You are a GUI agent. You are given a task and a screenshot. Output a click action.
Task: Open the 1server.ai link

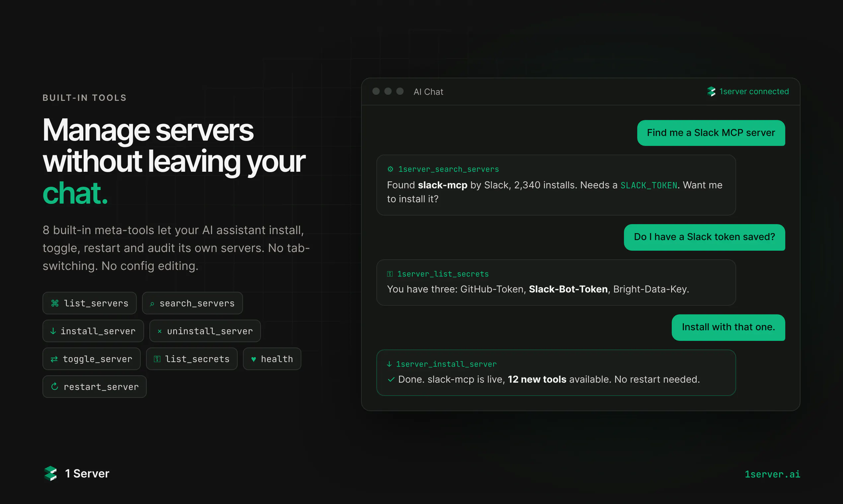tap(772, 474)
